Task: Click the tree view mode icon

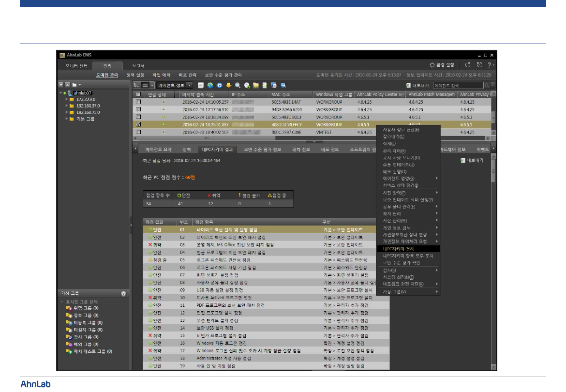Action: click(137, 85)
